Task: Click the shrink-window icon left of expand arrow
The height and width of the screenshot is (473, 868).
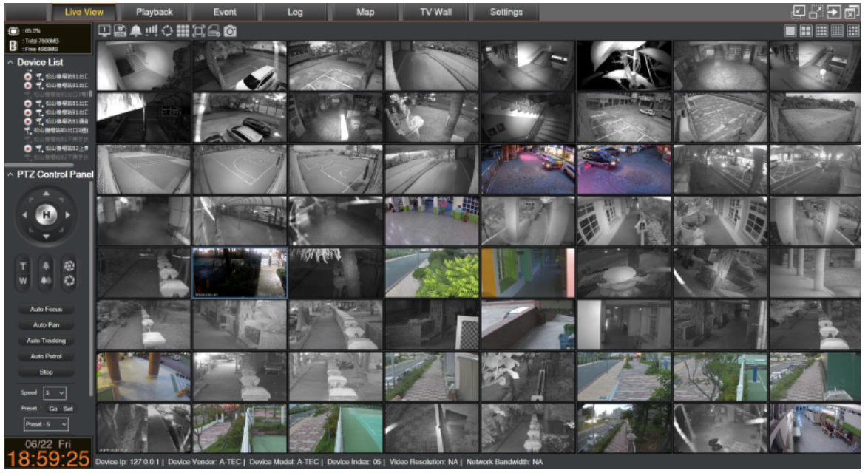Action: click(799, 12)
